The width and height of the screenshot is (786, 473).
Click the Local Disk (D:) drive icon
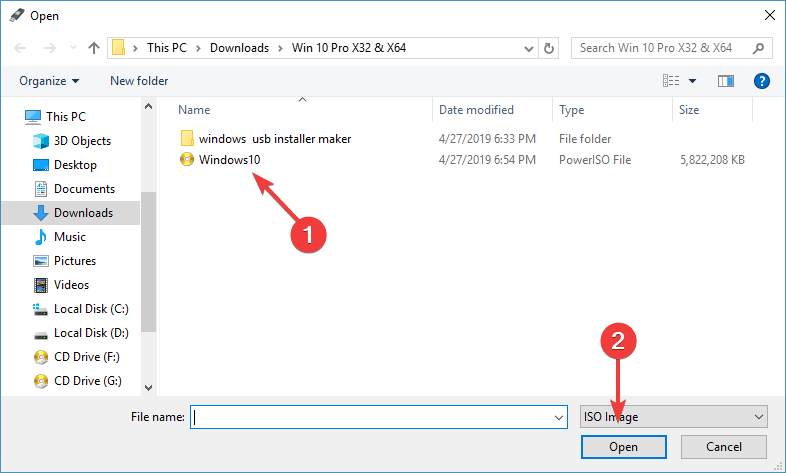[x=41, y=335]
